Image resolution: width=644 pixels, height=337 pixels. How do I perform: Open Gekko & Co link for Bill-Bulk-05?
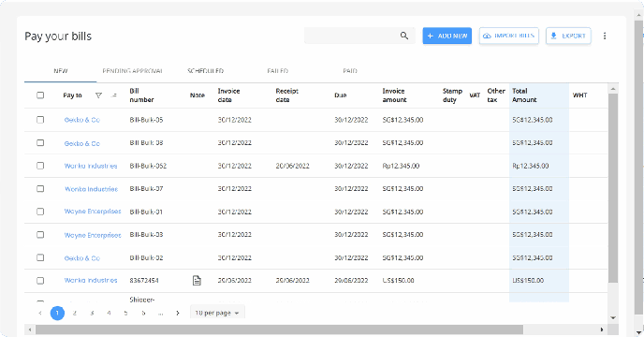click(82, 120)
